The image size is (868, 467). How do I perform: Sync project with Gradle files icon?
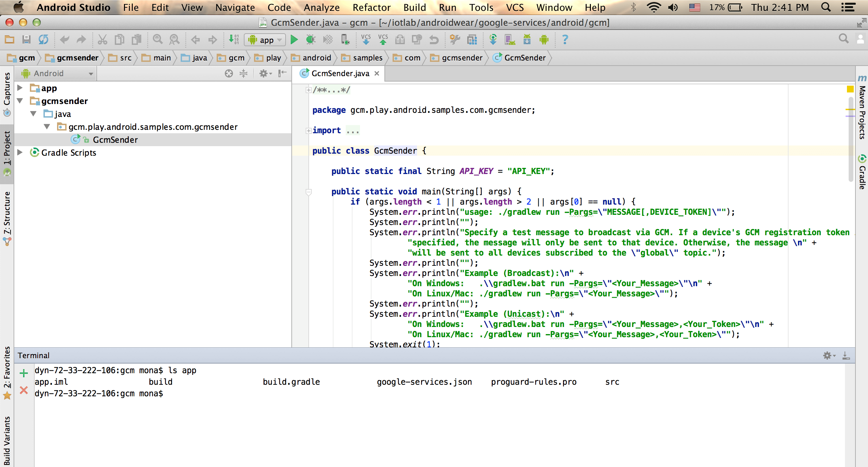(x=493, y=39)
